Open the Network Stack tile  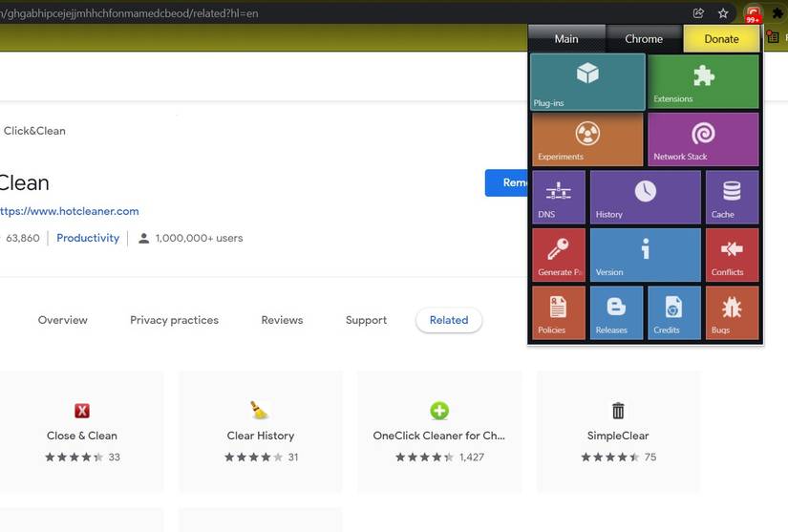click(703, 139)
